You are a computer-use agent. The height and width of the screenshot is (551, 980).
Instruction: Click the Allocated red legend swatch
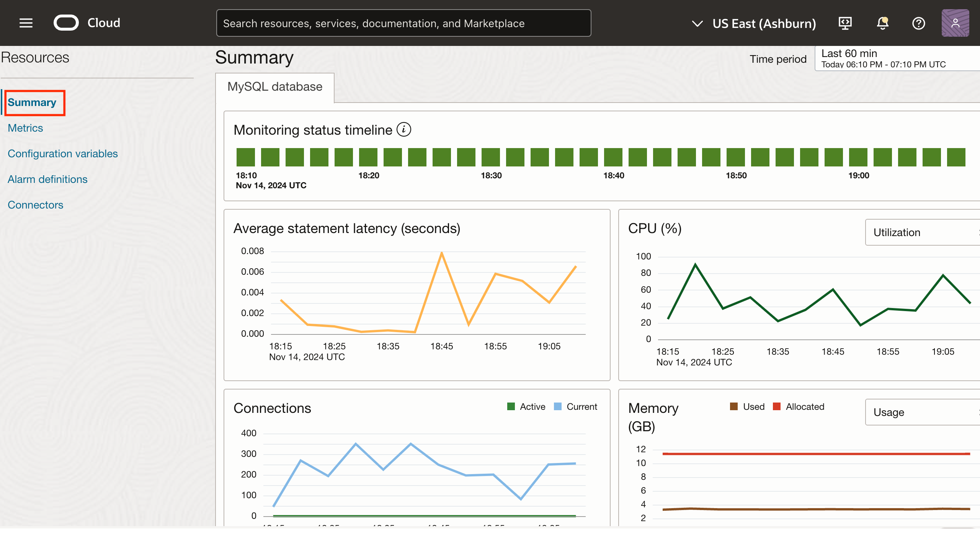tap(777, 407)
